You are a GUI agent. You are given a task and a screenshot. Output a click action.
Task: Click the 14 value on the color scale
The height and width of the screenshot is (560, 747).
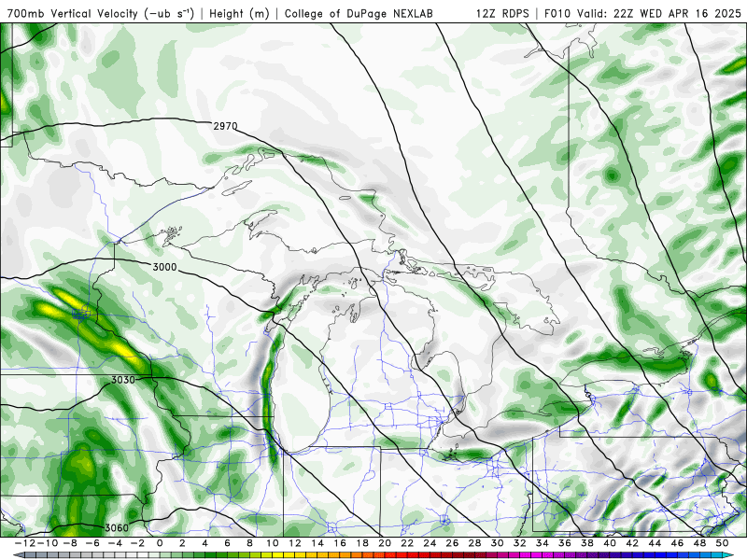click(317, 543)
